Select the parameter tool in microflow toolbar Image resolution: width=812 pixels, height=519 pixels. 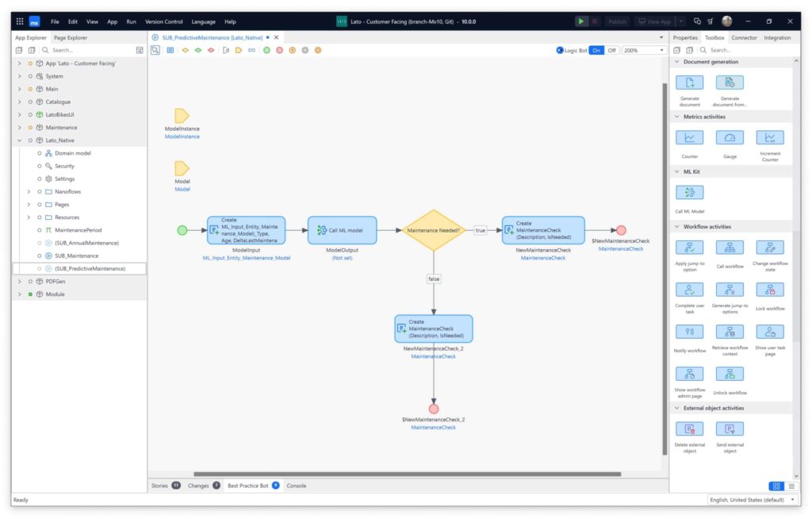click(239, 50)
